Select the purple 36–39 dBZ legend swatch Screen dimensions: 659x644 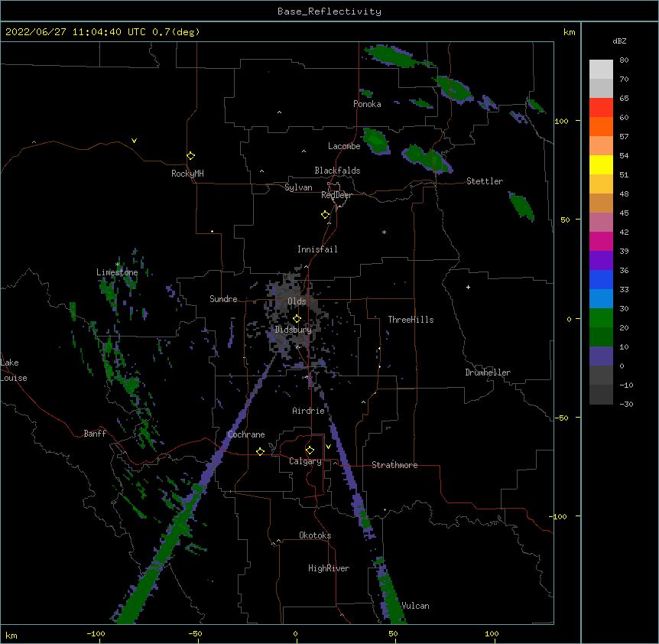click(x=601, y=261)
